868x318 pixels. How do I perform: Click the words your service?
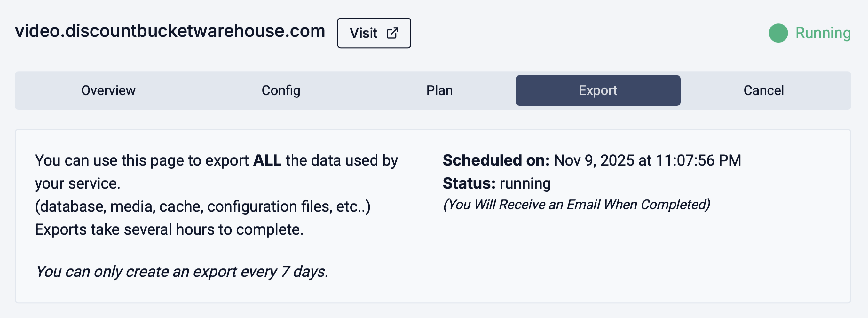coord(77,183)
